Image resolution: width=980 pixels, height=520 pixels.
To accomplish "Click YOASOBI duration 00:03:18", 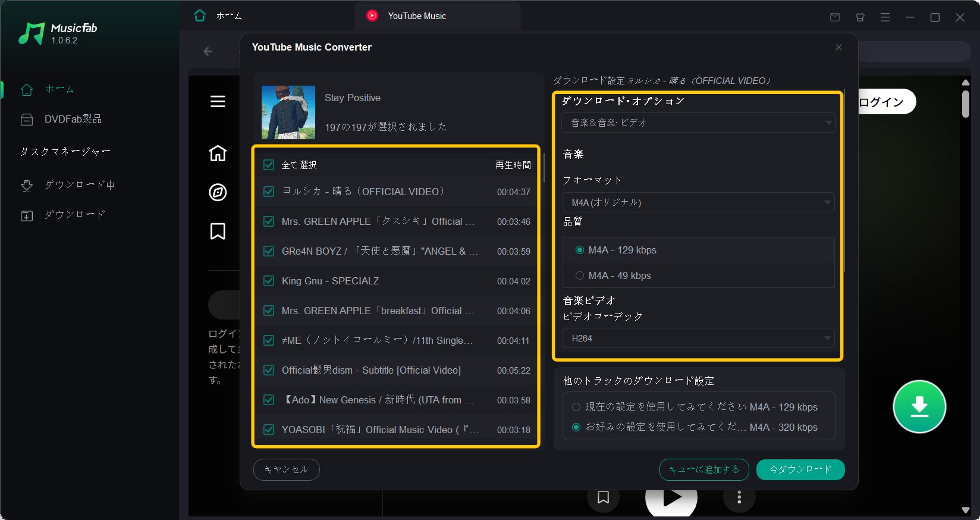I will click(x=514, y=430).
